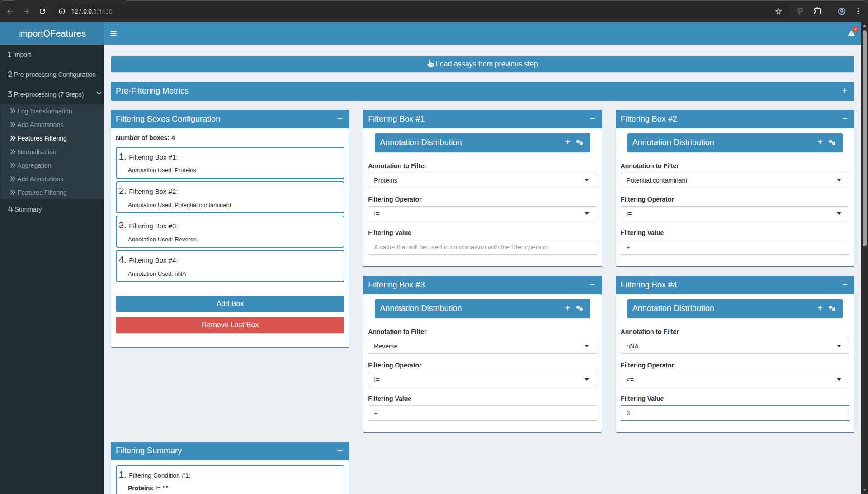This screenshot has width=868, height=494.
Task: Collapse Filtering Box #4 with minus icon
Action: pyautogui.click(x=844, y=285)
